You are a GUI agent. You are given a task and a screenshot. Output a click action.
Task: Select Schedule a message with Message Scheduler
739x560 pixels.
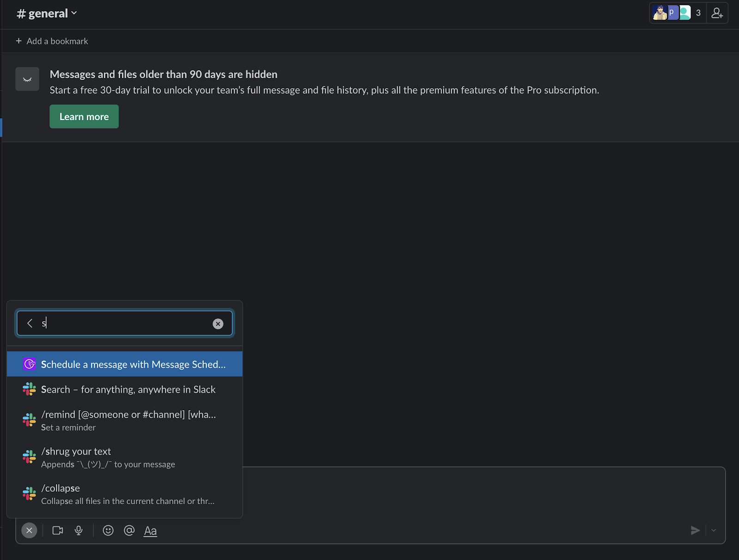pyautogui.click(x=125, y=364)
